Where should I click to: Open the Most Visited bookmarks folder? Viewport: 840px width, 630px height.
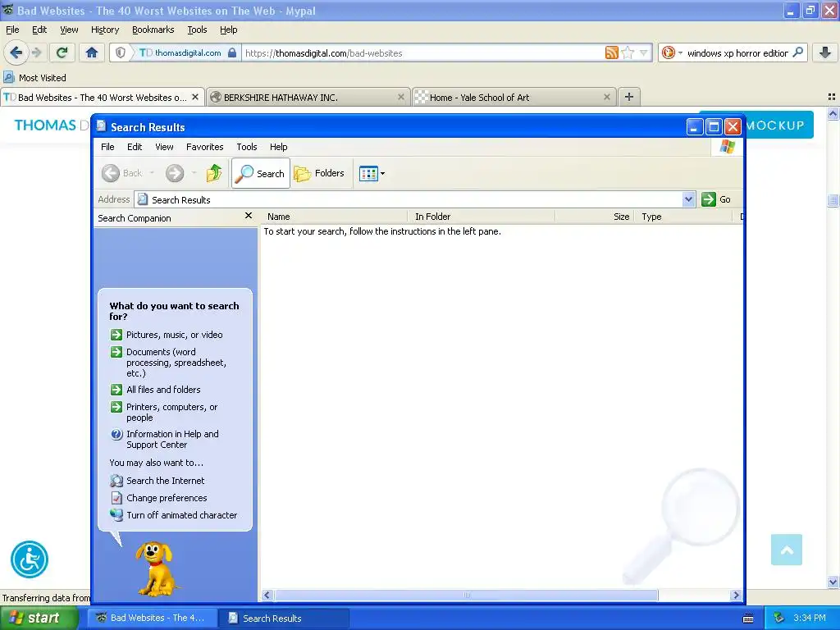tap(34, 78)
